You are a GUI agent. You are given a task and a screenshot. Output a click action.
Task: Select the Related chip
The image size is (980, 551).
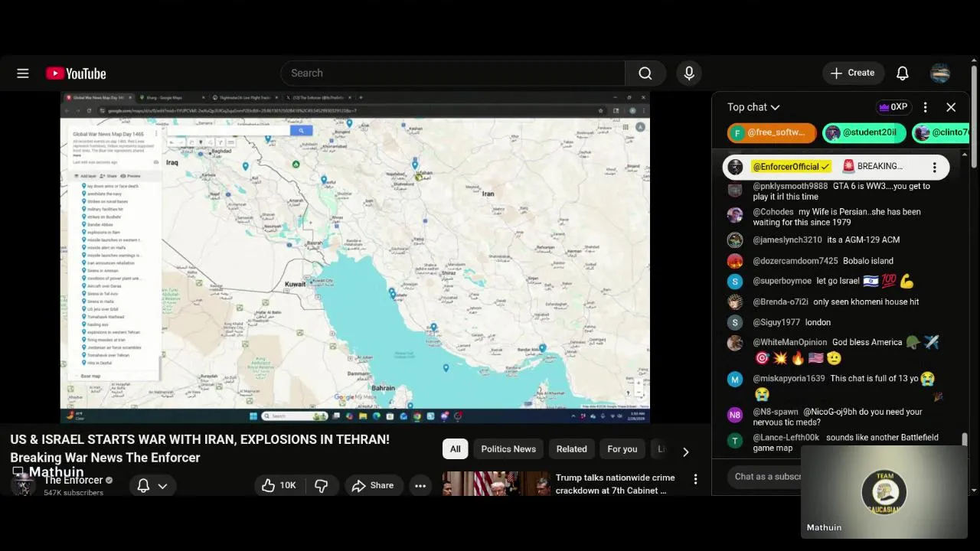[x=572, y=449]
